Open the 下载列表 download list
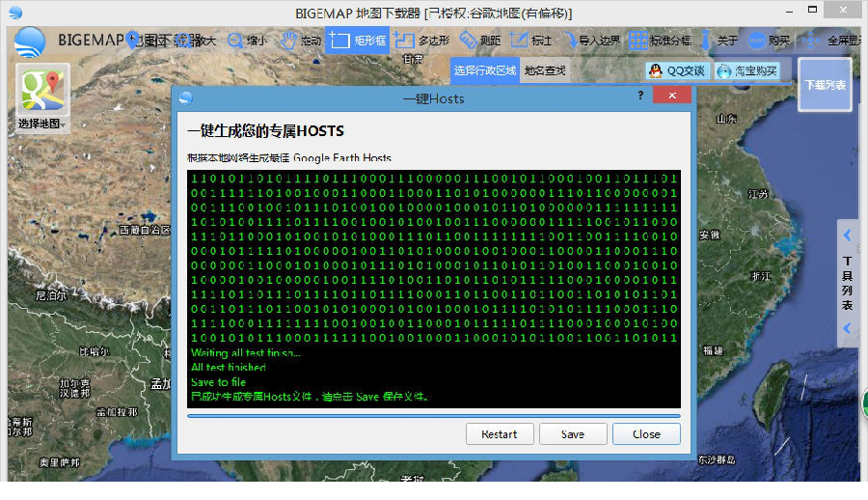This screenshot has width=868, height=500. pyautogui.click(x=825, y=85)
